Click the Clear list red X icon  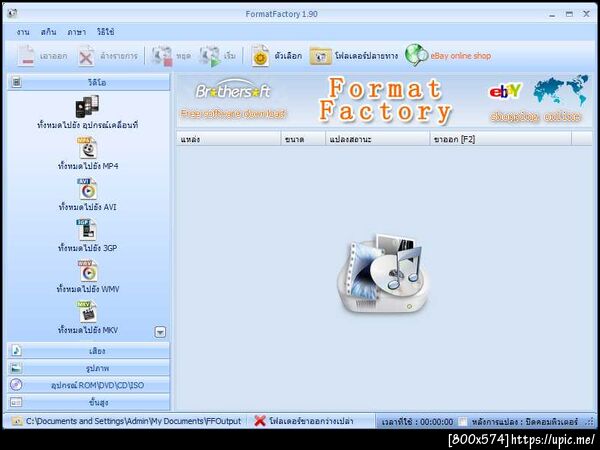pos(86,57)
